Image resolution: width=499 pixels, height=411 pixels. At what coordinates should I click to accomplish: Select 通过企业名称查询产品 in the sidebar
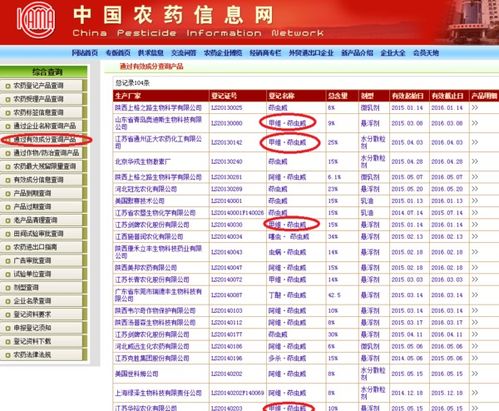pyautogui.click(x=45, y=126)
